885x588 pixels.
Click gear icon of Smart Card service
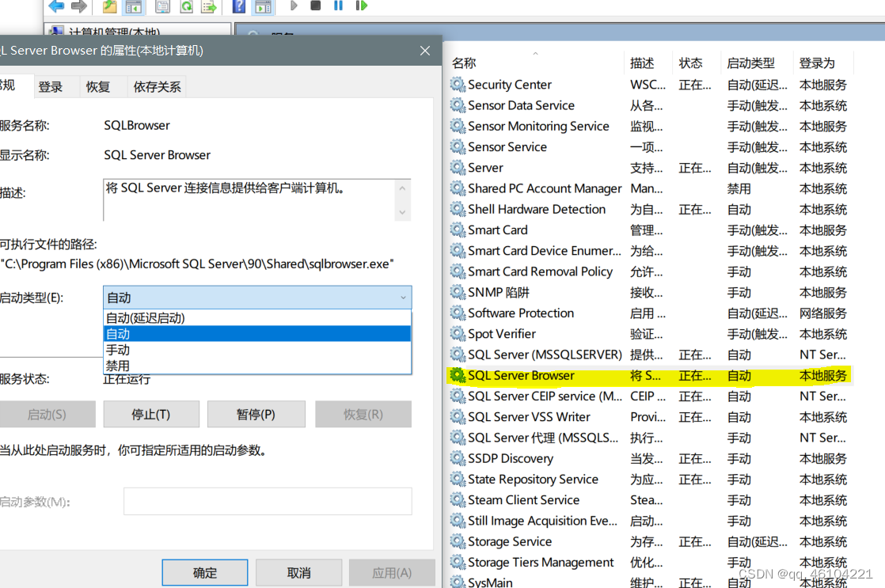[x=458, y=230]
